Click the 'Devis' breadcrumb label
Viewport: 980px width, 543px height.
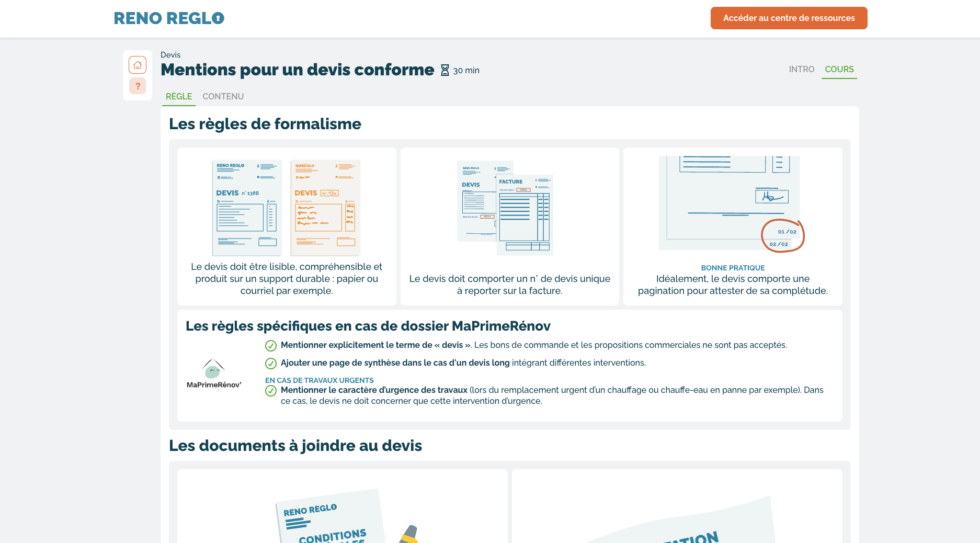point(170,55)
